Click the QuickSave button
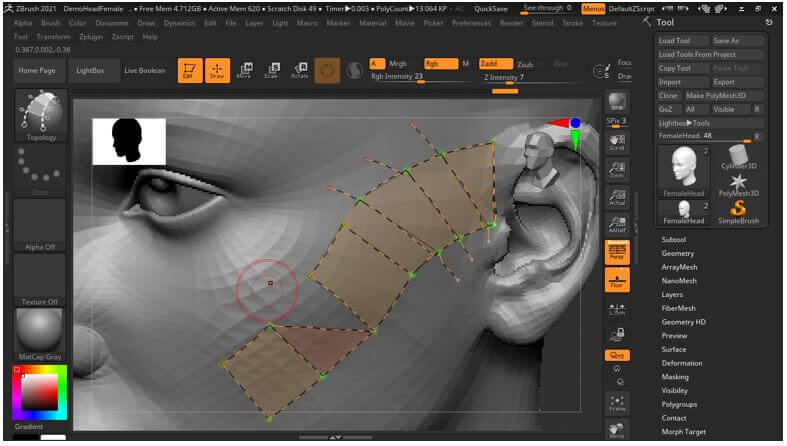 [490, 9]
